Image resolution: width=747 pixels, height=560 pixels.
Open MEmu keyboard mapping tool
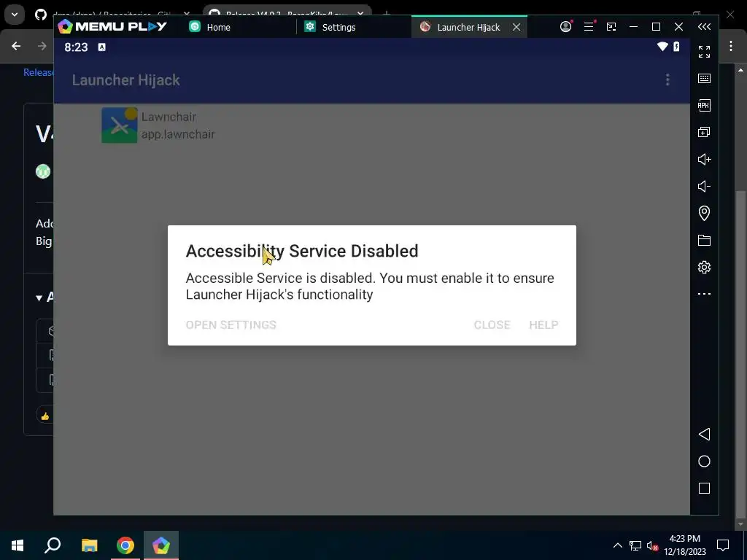704,79
